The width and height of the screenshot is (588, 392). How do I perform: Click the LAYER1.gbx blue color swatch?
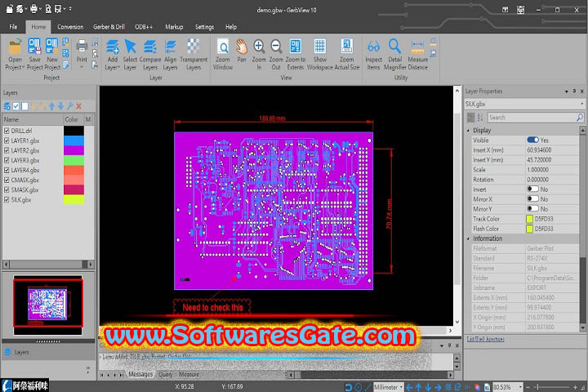click(x=73, y=140)
